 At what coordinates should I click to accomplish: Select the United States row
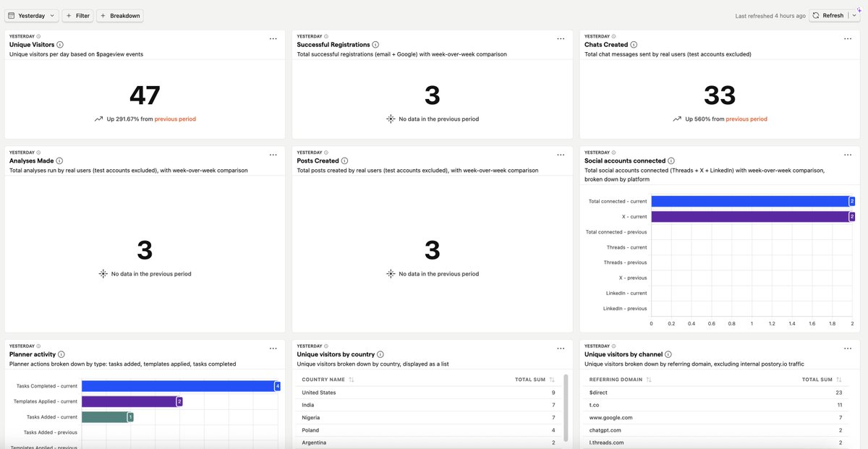428,393
